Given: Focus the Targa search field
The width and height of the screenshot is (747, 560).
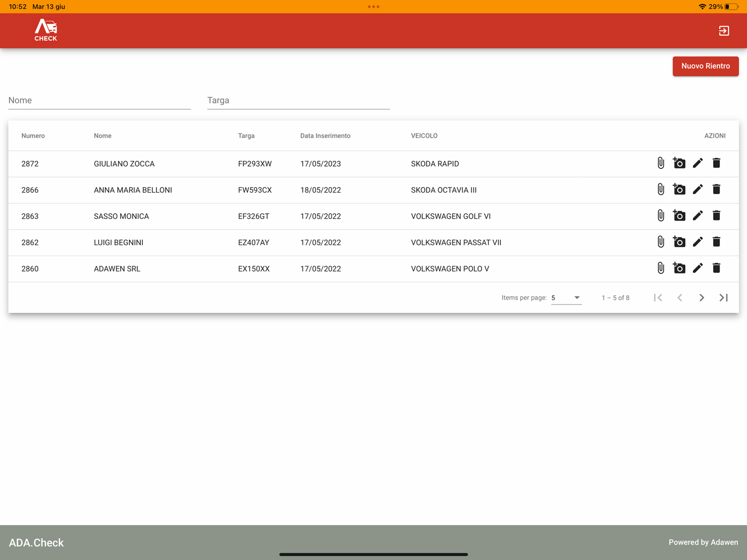Looking at the screenshot, I should pos(299,101).
